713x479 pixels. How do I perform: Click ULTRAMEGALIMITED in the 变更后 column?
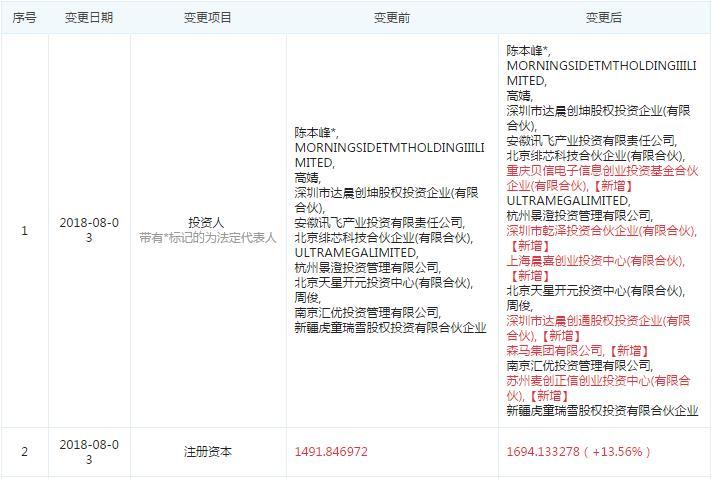[567, 200]
